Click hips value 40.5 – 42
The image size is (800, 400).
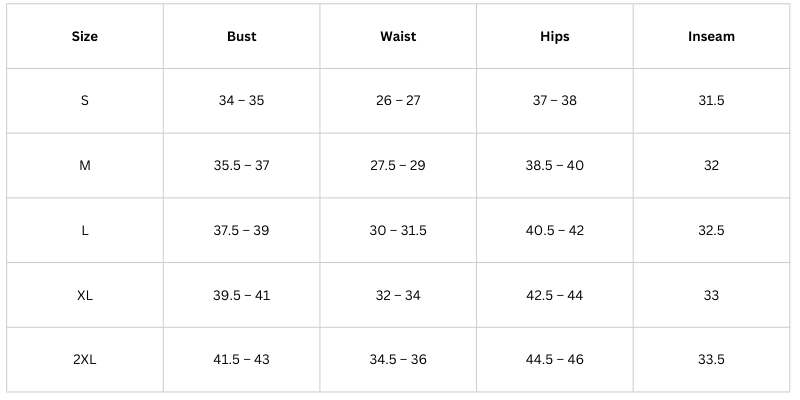click(554, 231)
